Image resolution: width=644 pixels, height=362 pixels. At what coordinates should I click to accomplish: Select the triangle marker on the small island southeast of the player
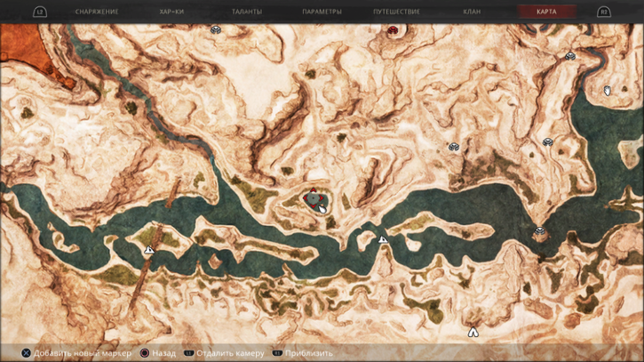383,239
